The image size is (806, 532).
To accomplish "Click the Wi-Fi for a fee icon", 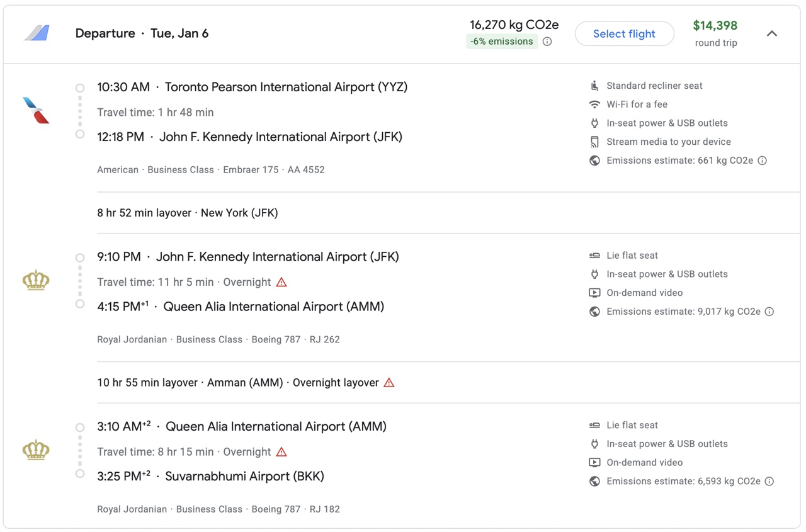I will [594, 105].
